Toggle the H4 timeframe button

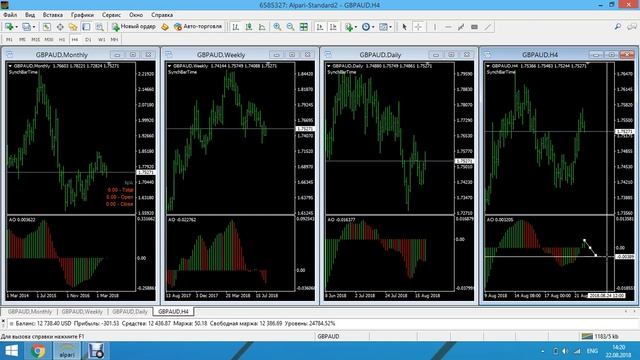[75, 40]
